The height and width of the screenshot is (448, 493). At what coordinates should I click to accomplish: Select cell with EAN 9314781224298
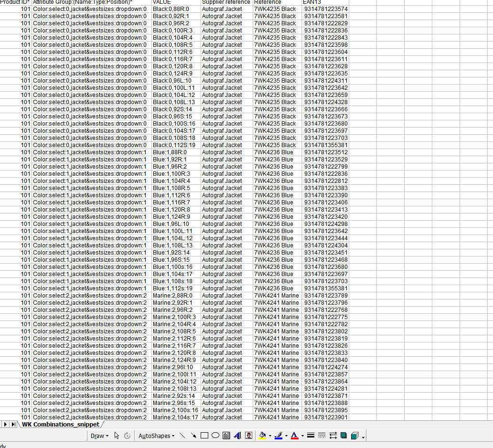click(325, 224)
